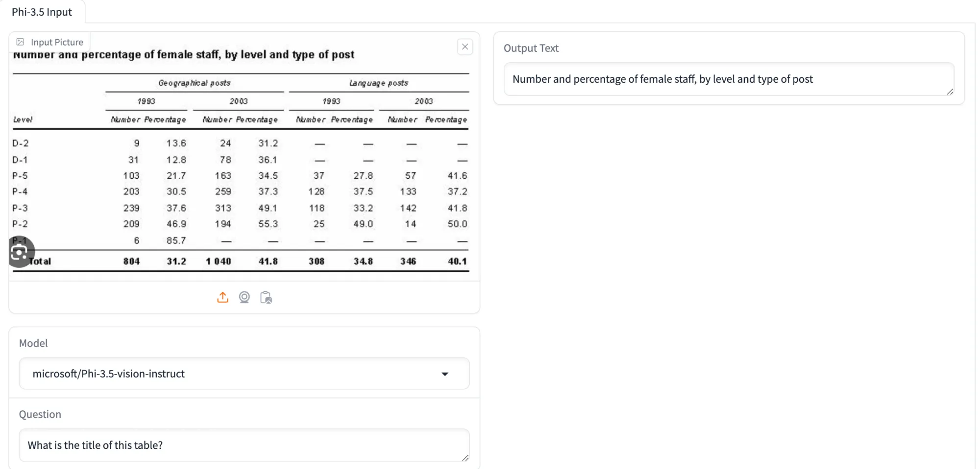Viewport: 980px width, 469px height.
Task: Switch to the Phi-3.5 Input tab
Action: [x=42, y=12]
